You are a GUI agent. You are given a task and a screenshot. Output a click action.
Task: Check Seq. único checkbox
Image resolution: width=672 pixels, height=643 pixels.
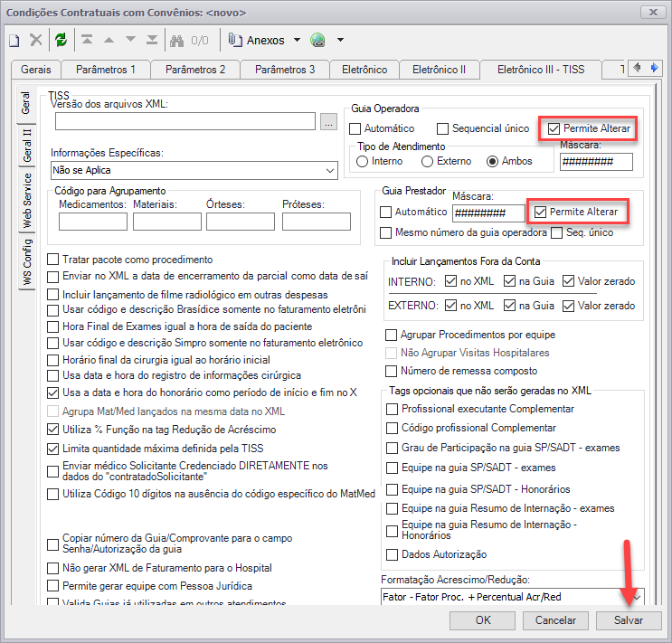557,232
